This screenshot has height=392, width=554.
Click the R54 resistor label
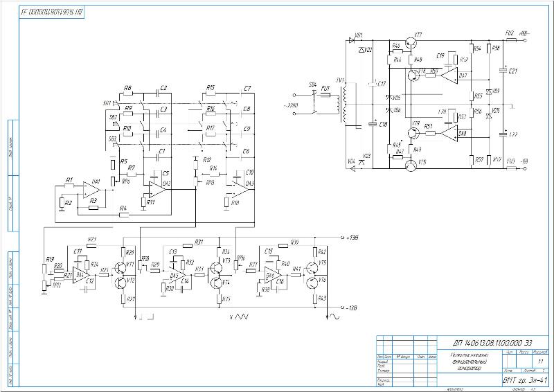pyautogui.click(x=477, y=48)
